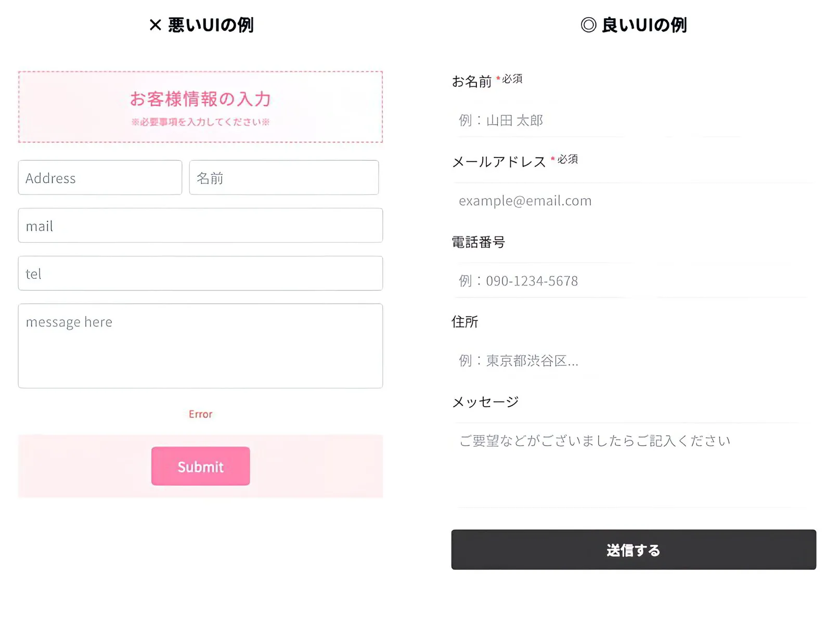
Task: Click the 例：090-1234-5678 phone field
Action: pos(632,281)
